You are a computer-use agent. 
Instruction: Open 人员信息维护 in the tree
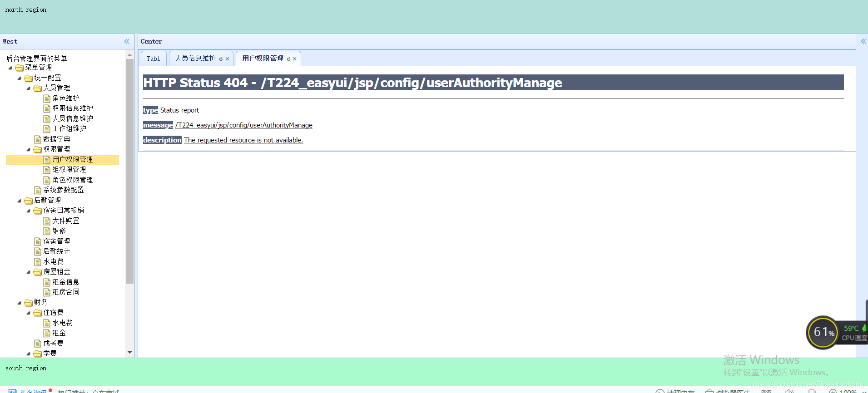pos(73,118)
